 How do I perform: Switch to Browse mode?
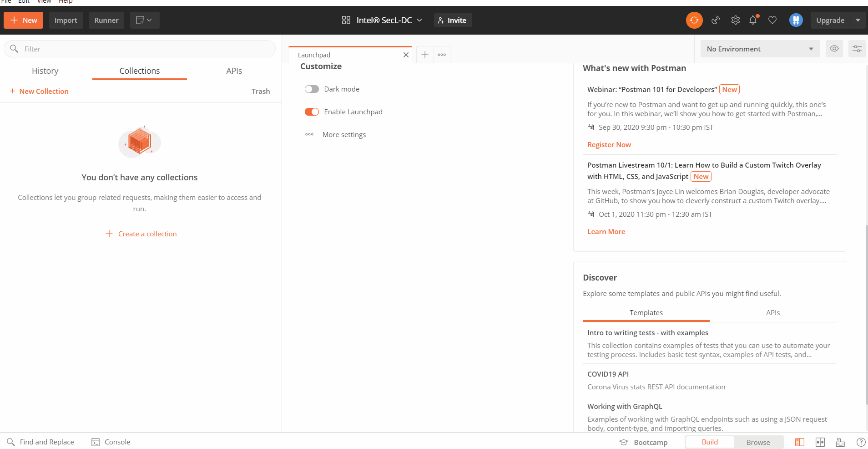click(758, 442)
